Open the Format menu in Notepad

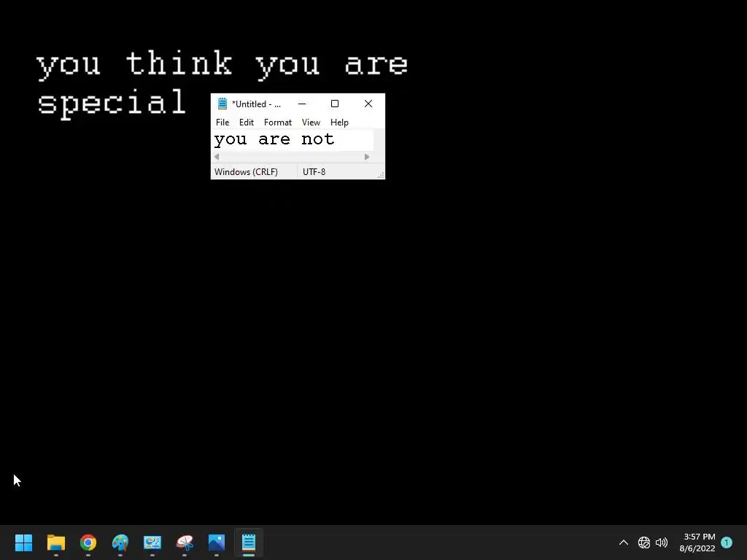(278, 122)
